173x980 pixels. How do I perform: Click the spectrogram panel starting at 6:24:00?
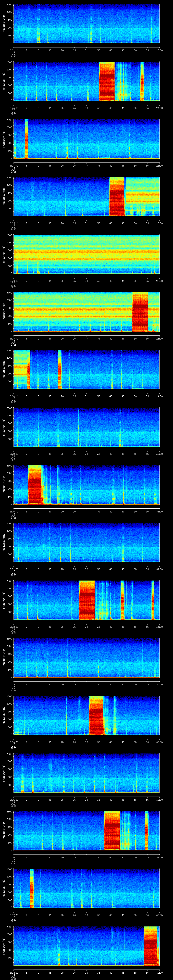87,139
